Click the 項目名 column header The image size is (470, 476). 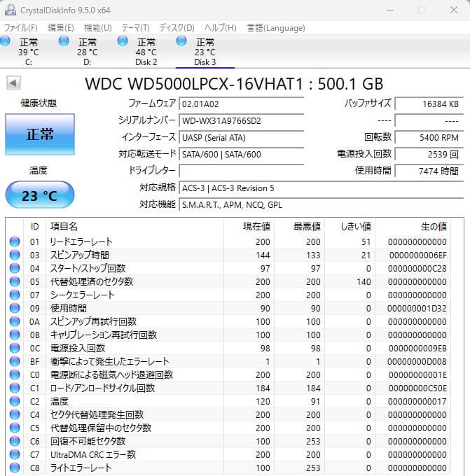click(135, 227)
